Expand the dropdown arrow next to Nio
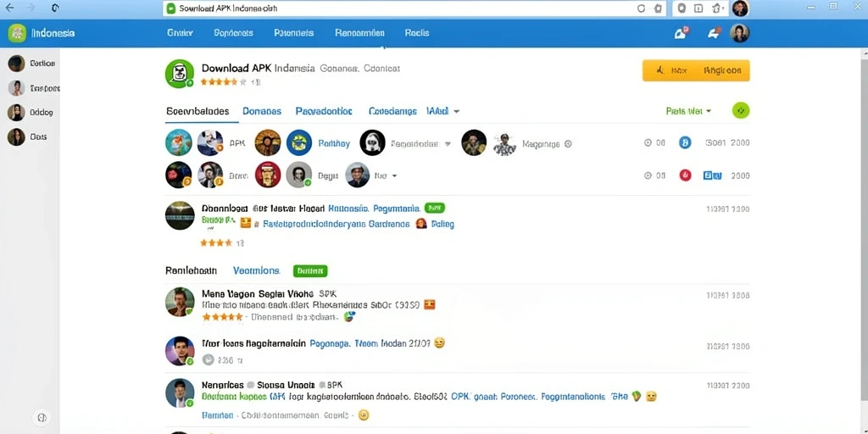The width and height of the screenshot is (868, 434). point(395,175)
